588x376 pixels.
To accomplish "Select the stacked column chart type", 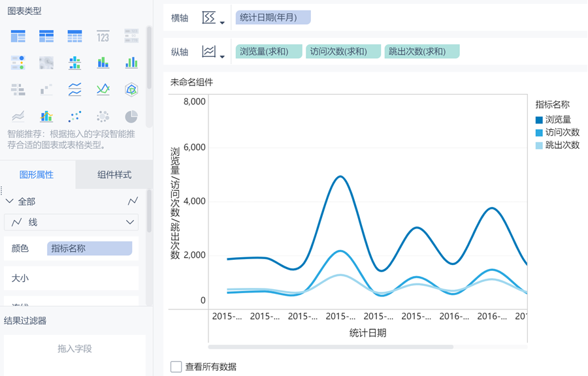I will point(103,63).
